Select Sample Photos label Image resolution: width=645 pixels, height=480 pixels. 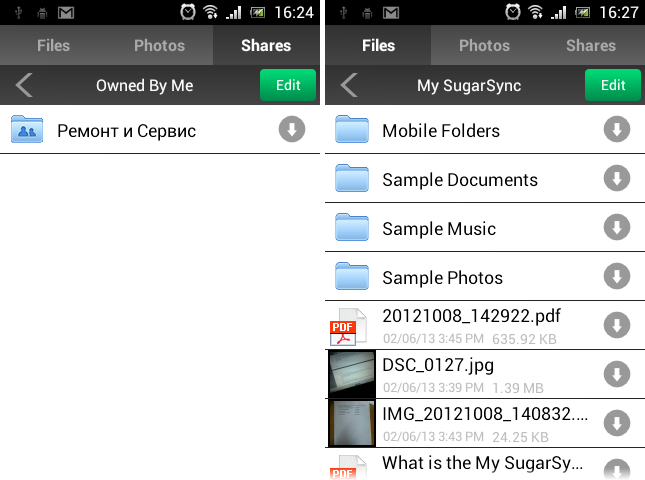pos(443,278)
